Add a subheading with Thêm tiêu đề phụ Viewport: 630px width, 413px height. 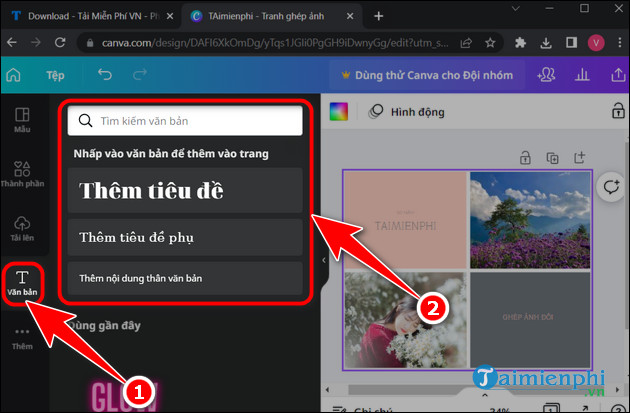tap(185, 237)
